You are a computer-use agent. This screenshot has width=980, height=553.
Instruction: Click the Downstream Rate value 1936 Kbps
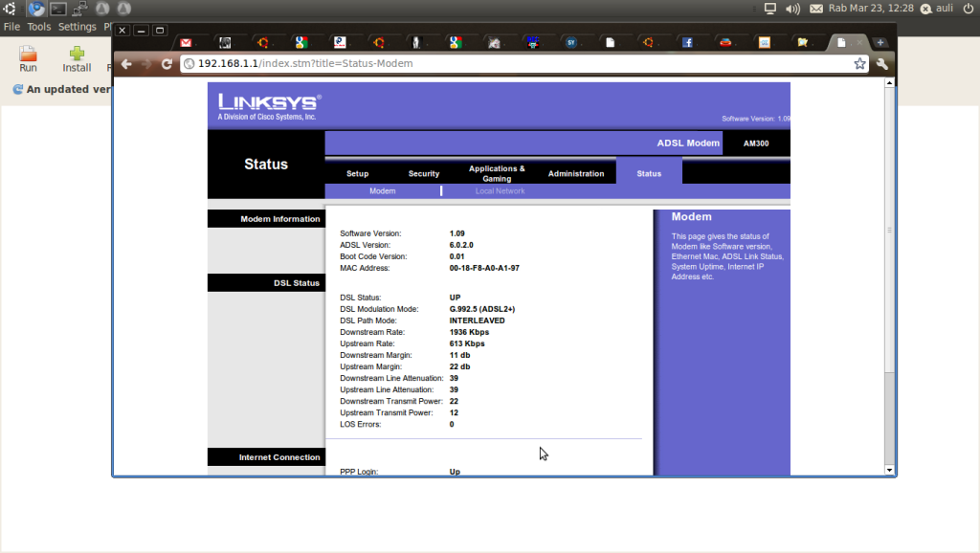coord(469,332)
